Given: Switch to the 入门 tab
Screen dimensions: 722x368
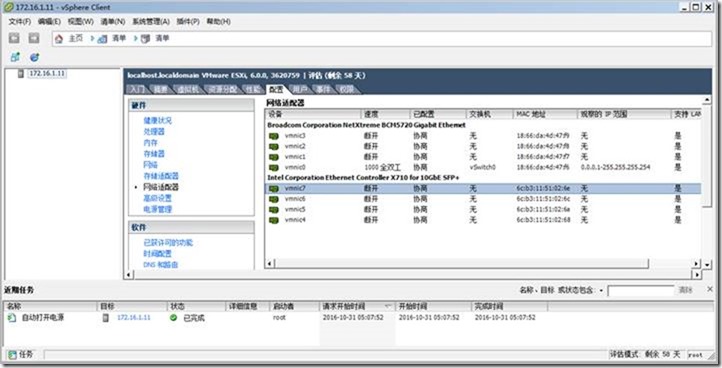Looking at the screenshot, I should click(x=137, y=89).
